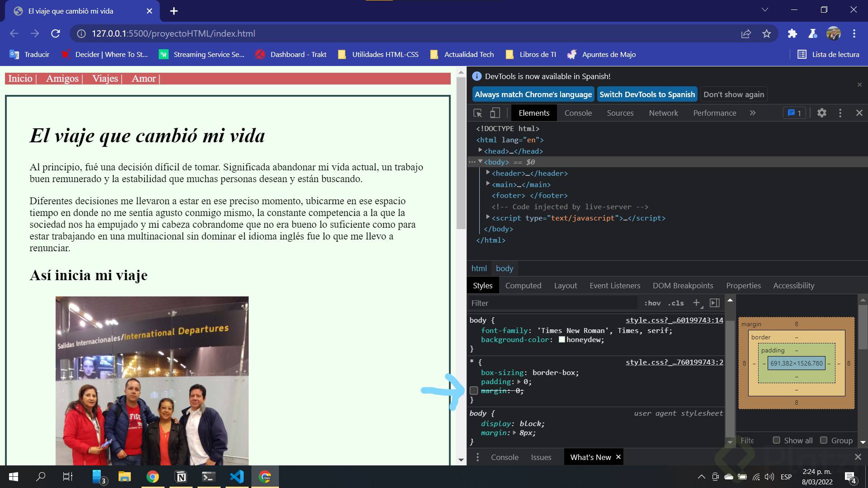The image size is (868, 488).
Task: Open DevTools three-dot customize menu
Action: point(840,113)
